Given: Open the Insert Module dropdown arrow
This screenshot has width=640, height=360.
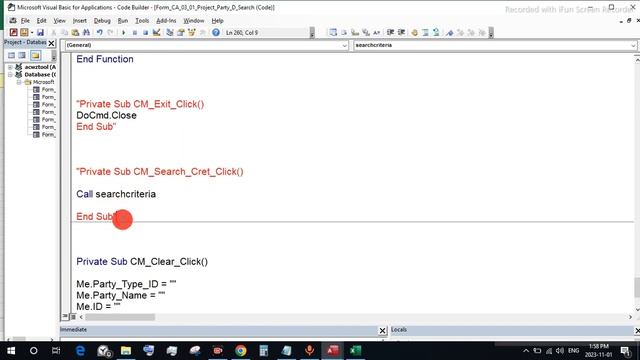Looking at the screenshot, I should click(31, 32).
